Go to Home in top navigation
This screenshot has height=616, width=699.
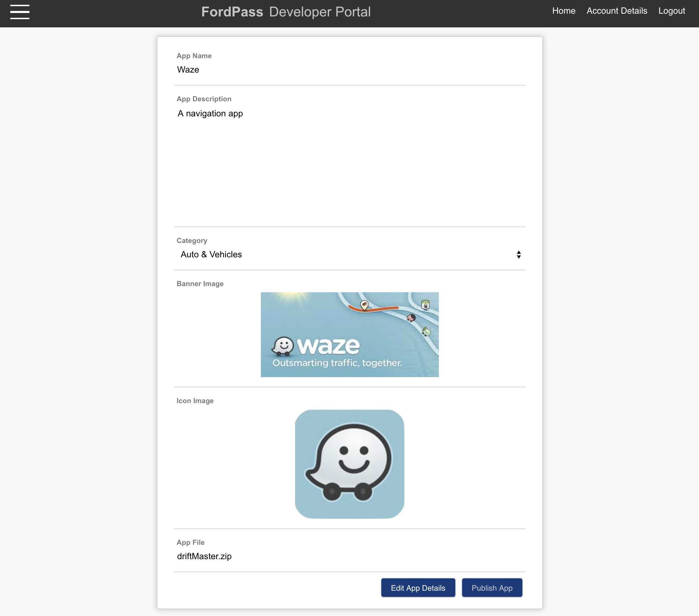point(563,11)
